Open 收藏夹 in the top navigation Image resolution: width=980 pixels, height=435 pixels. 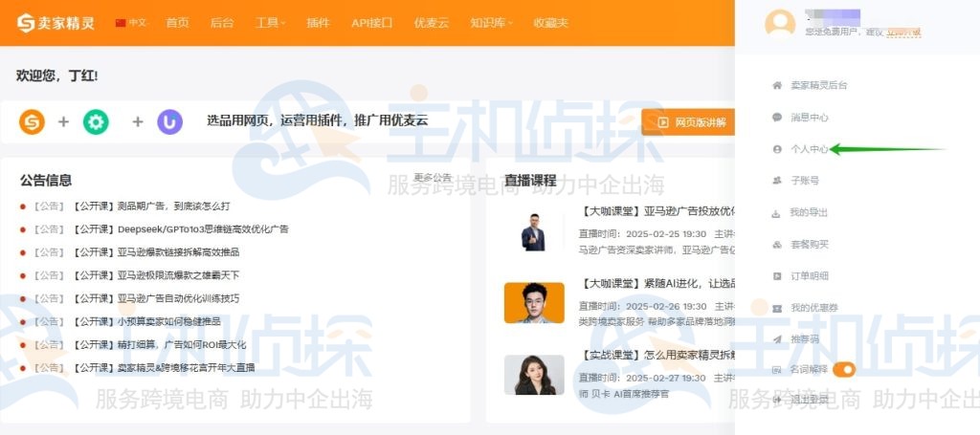pyautogui.click(x=551, y=23)
